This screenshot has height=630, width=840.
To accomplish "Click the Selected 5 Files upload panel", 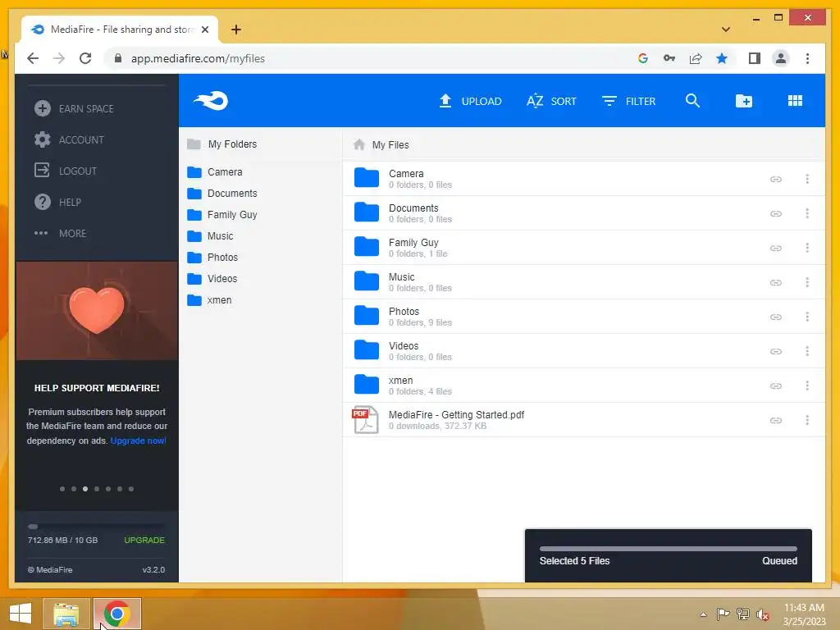I will 668,555.
